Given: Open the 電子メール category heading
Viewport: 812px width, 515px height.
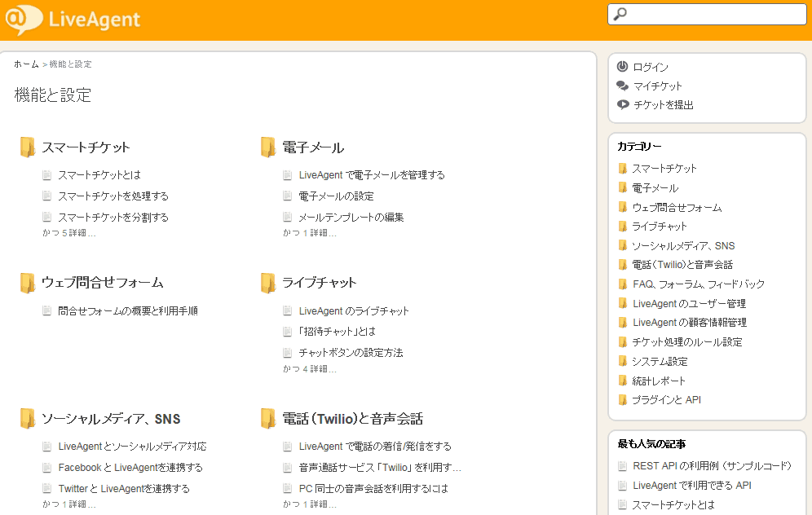Looking at the screenshot, I should 313,147.
